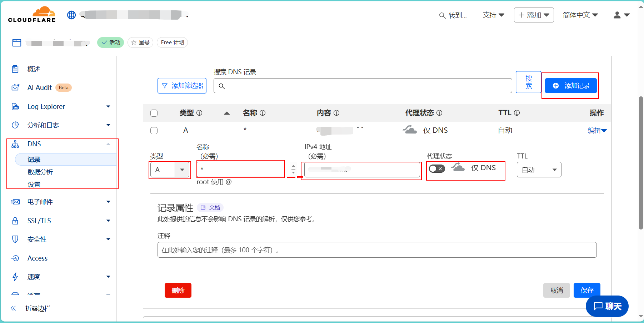Image resolution: width=644 pixels, height=323 pixels.
Task: Click the blue 添加记录 button
Action: (x=571, y=86)
